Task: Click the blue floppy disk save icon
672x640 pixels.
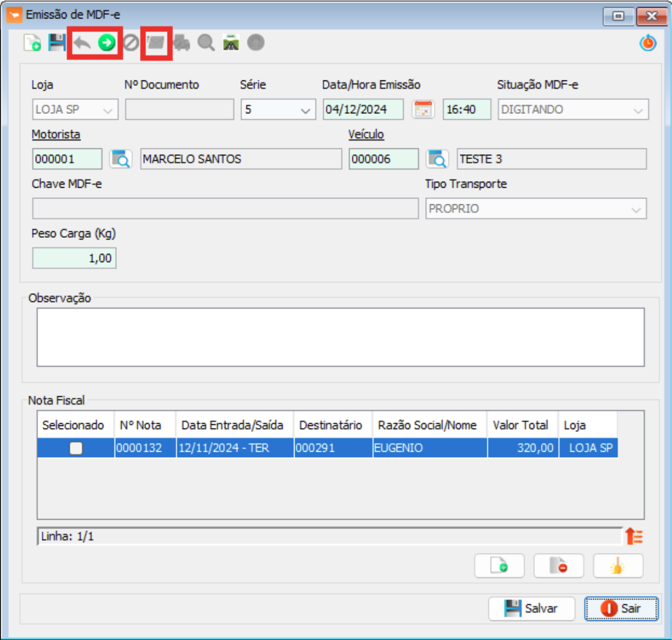Action: pyautogui.click(x=57, y=43)
